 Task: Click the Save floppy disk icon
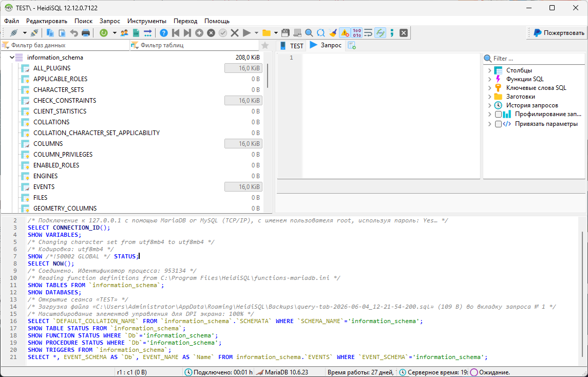coord(286,33)
